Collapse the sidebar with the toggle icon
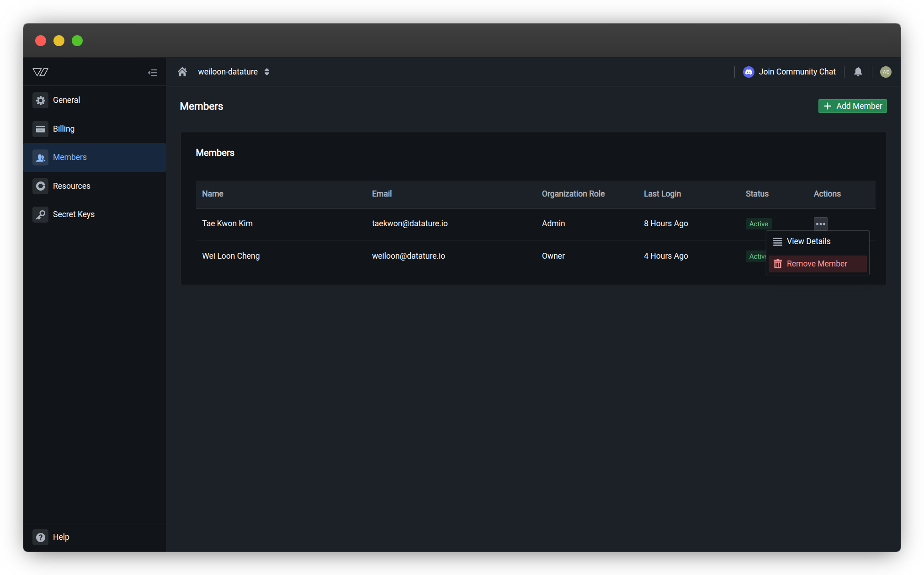The image size is (924, 575). tap(153, 72)
